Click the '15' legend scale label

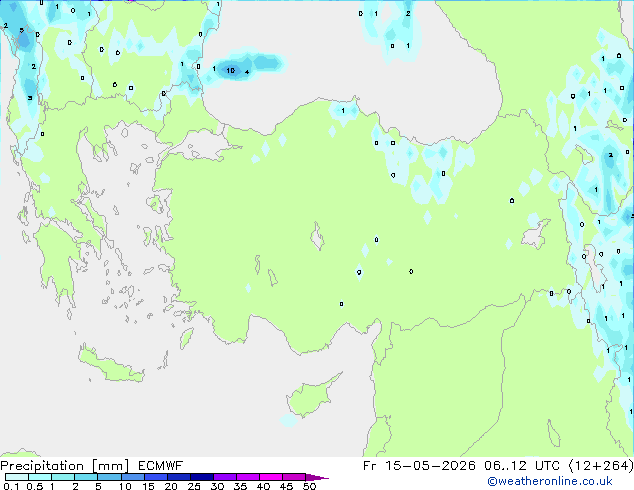point(148,486)
